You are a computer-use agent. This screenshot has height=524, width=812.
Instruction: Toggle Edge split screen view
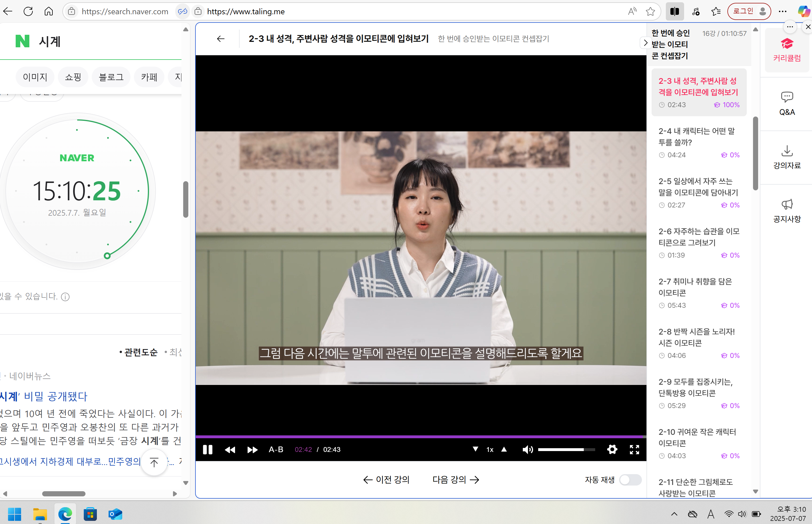675,11
